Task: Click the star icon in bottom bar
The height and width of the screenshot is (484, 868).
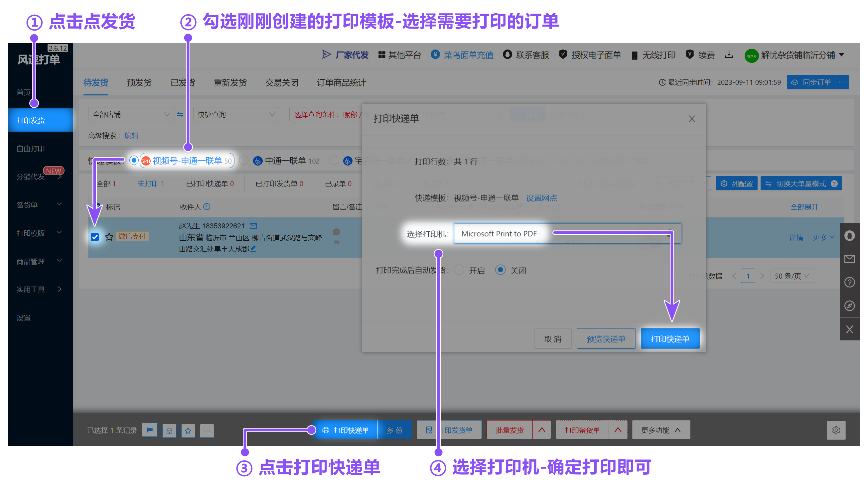Action: pyautogui.click(x=188, y=430)
